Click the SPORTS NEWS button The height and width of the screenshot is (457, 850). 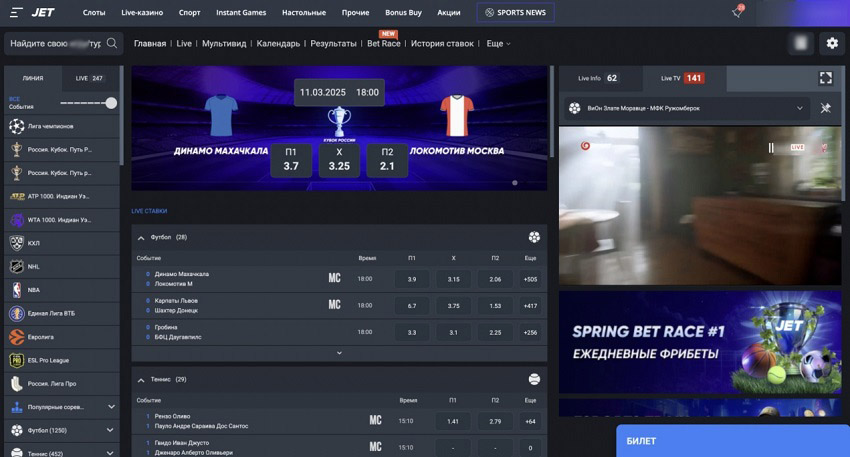click(x=516, y=12)
